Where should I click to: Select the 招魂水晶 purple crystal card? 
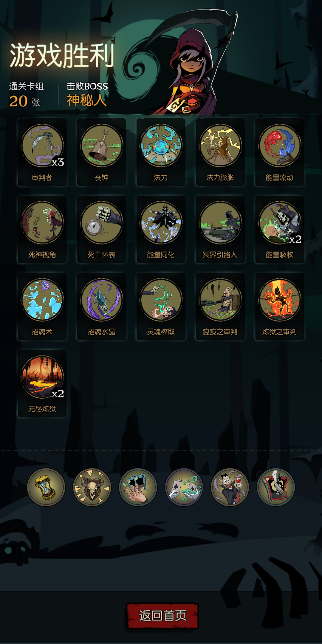pos(101,306)
